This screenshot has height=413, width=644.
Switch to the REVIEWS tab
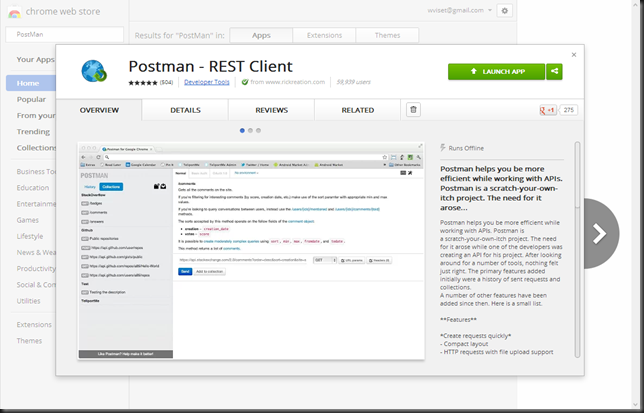(x=271, y=110)
